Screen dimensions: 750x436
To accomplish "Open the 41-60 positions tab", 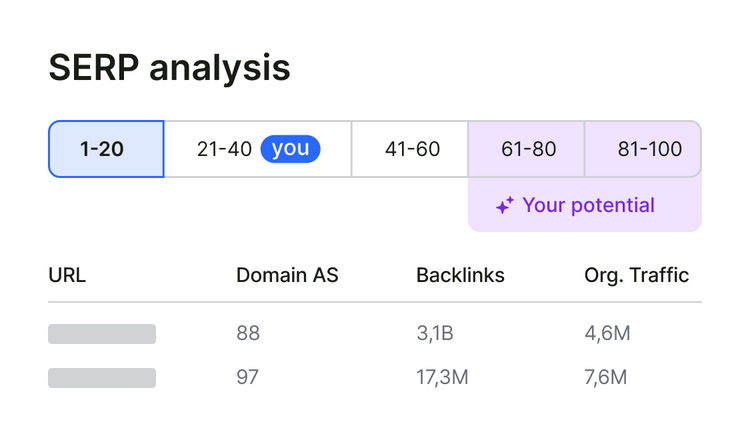I will (410, 149).
